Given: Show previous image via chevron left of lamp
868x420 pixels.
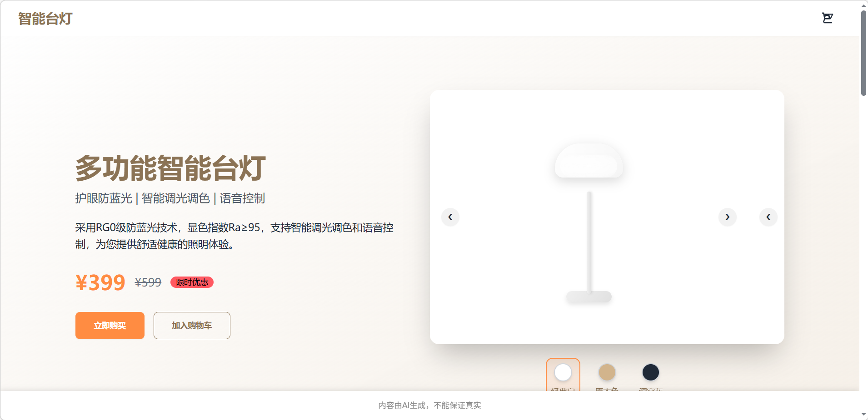Looking at the screenshot, I should [450, 217].
